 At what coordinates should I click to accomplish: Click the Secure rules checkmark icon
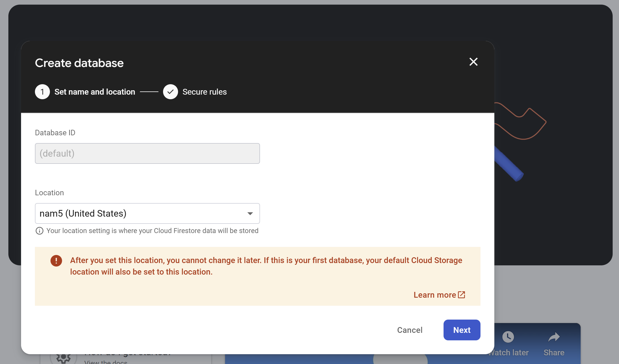(x=171, y=92)
